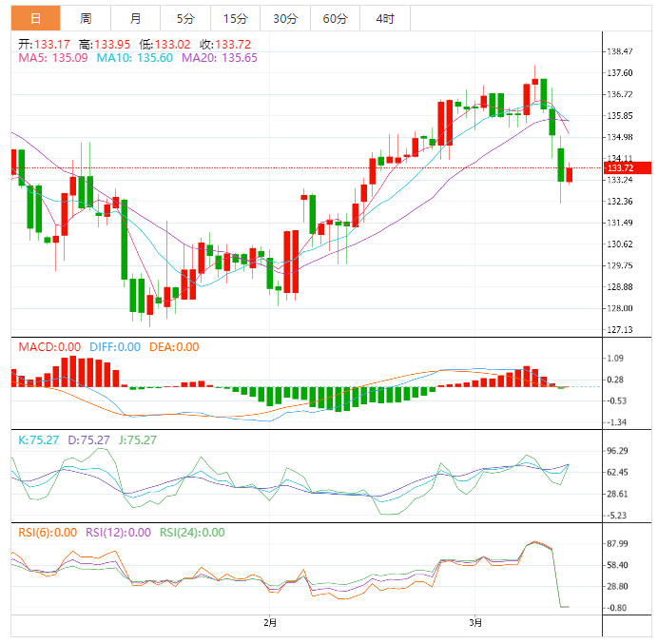The image size is (658, 644).
Task: Click the RSI(12):0.00 indicator label
Action: [x=118, y=533]
